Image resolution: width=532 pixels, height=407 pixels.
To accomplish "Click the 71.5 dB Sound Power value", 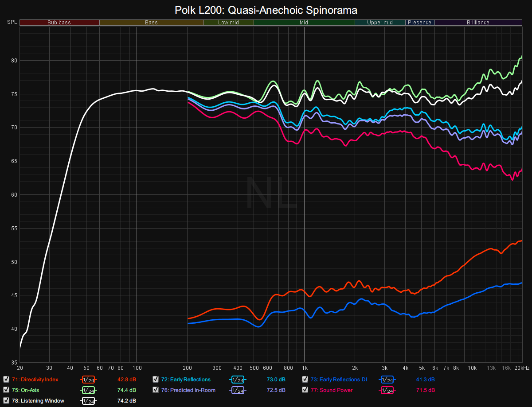I will pos(425,390).
